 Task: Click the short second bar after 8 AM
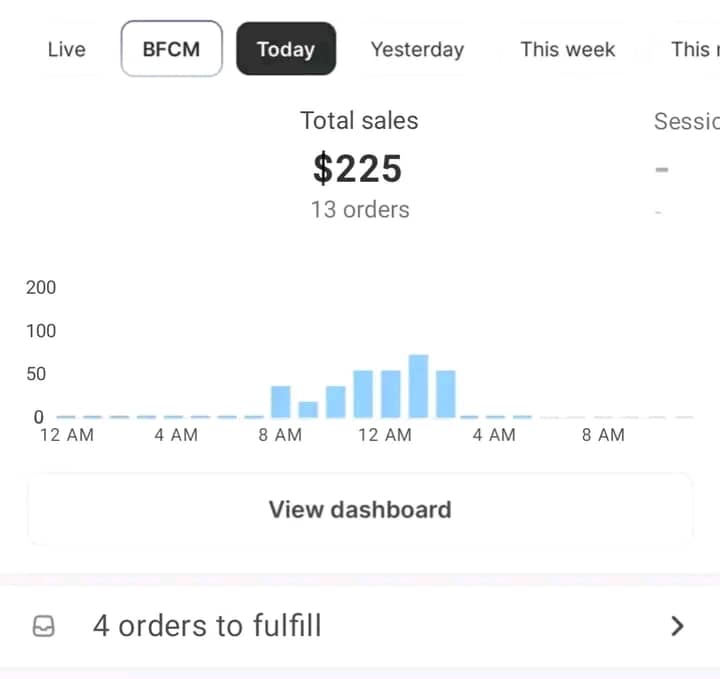pyautogui.click(x=308, y=409)
